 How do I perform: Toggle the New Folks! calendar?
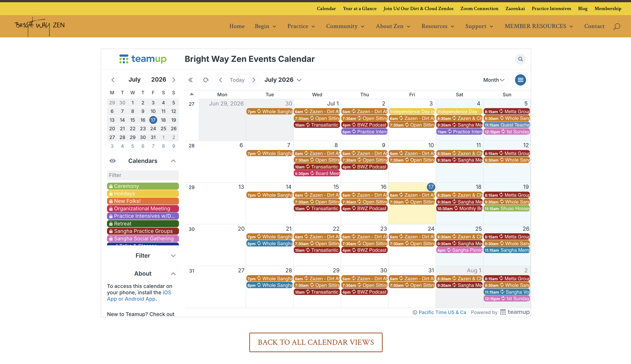(143, 201)
